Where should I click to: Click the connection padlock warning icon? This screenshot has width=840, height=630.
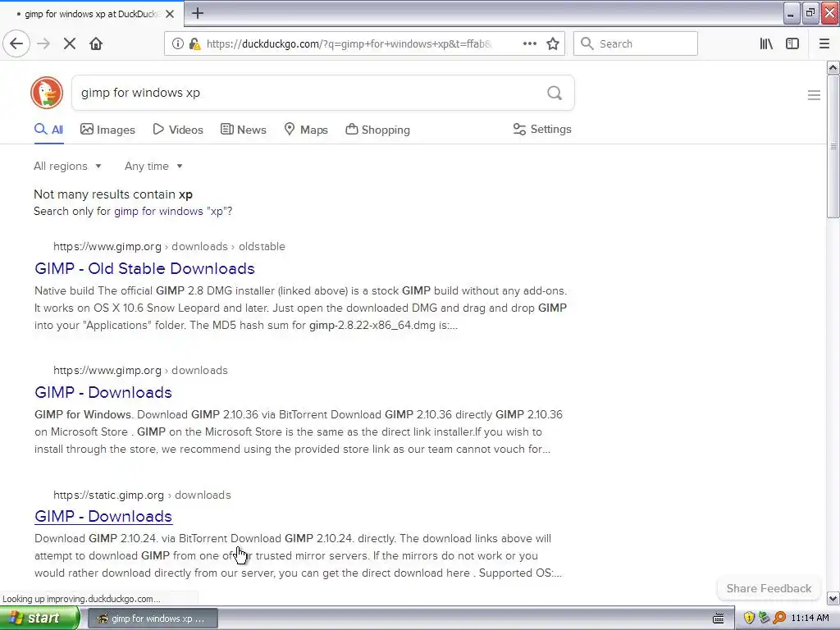click(195, 44)
